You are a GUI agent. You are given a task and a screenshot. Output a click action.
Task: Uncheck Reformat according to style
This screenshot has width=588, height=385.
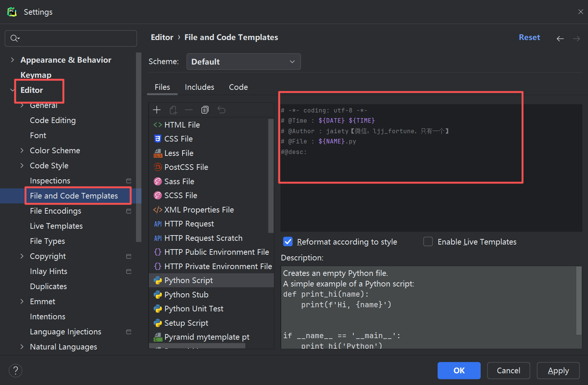(288, 242)
